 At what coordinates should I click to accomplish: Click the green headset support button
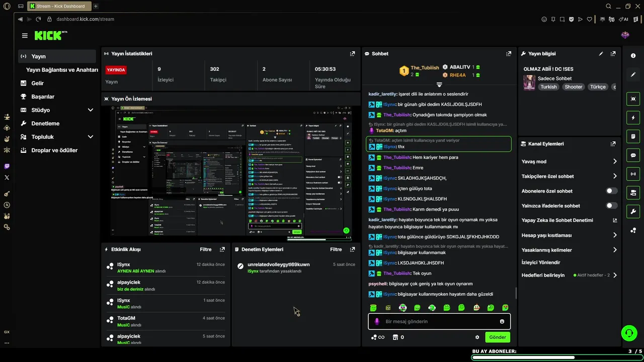[629, 333]
